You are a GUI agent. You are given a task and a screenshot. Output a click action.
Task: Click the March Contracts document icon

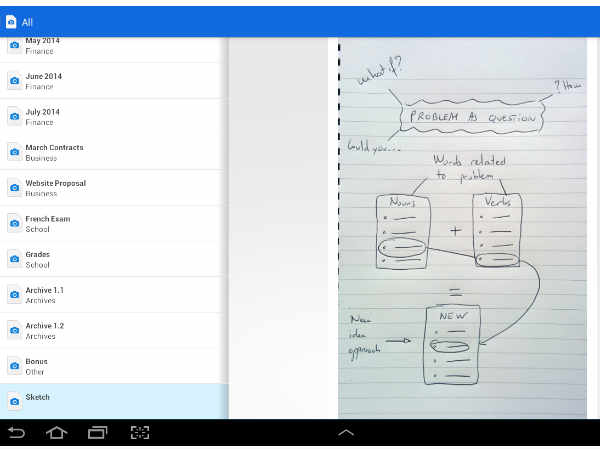[14, 152]
